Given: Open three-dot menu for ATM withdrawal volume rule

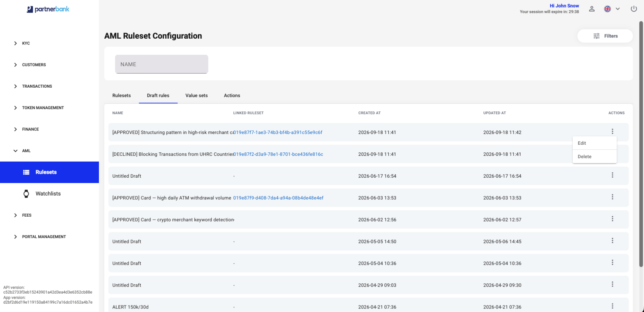Looking at the screenshot, I should tap(612, 197).
